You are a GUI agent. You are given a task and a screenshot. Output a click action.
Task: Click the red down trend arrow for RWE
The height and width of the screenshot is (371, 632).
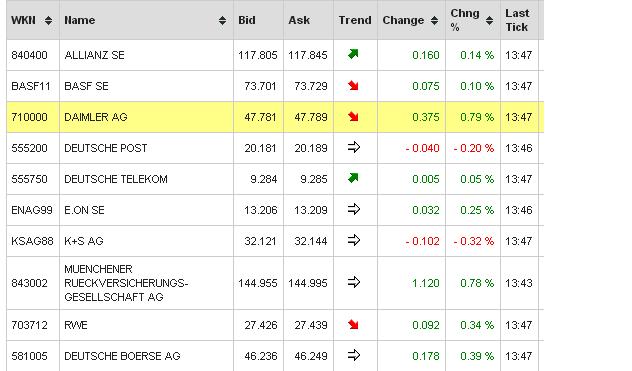pyautogui.click(x=353, y=324)
